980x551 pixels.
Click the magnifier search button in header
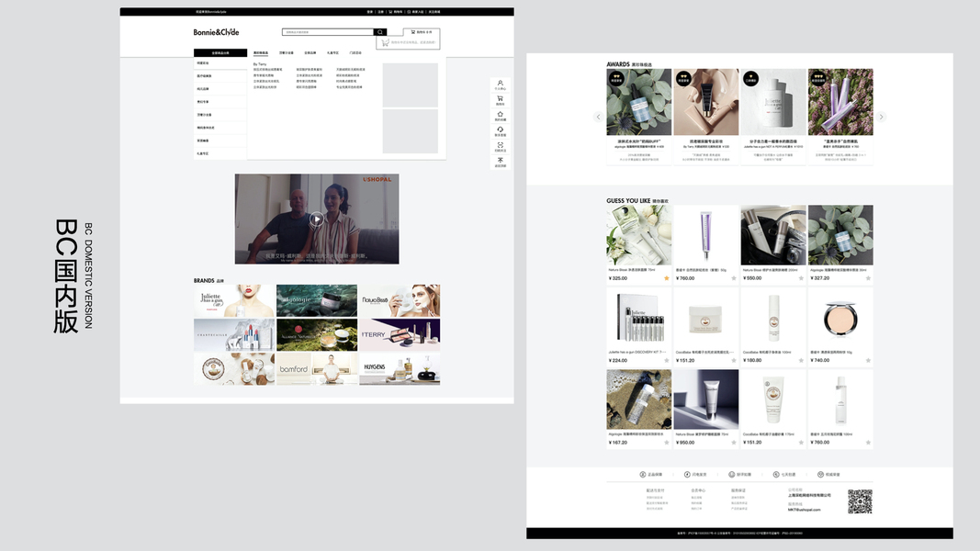[x=380, y=32]
